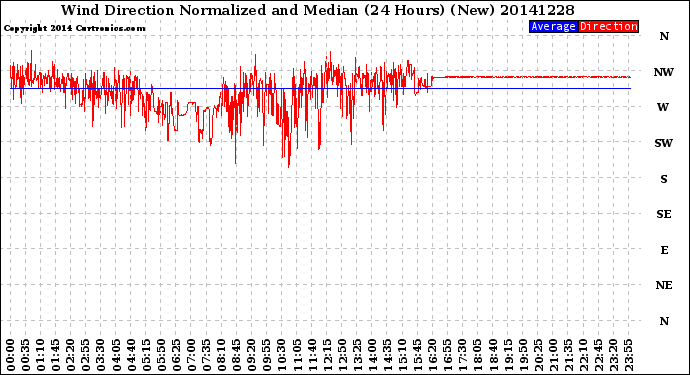Click the 17:30 time label
The image size is (690, 375).
(x=463, y=355)
